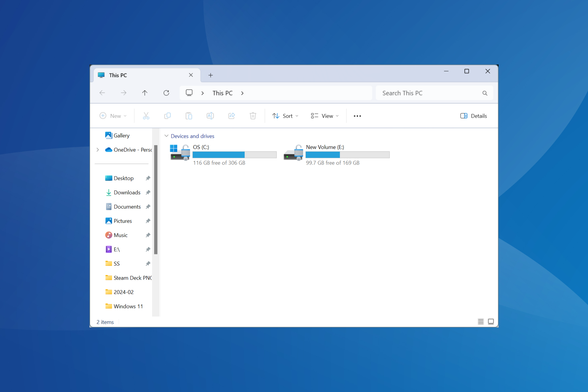
Task: Click the Paste clipboard icon
Action: 189,116
